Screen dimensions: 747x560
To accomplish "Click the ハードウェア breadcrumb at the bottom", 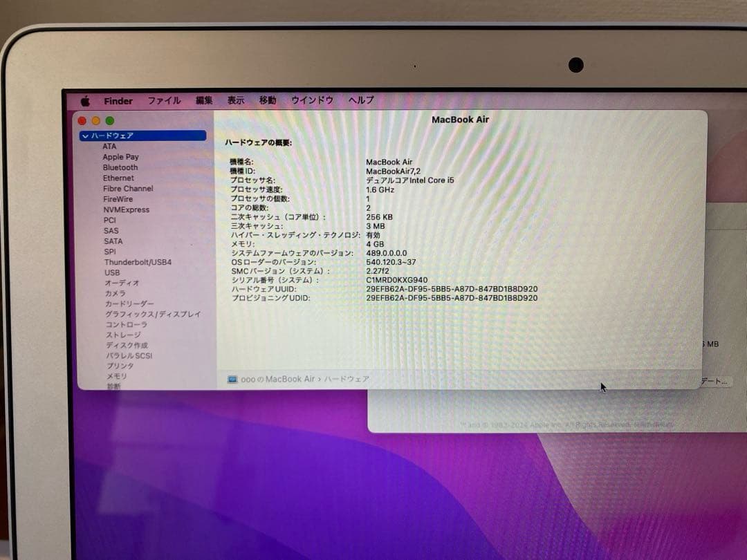I will (x=349, y=379).
